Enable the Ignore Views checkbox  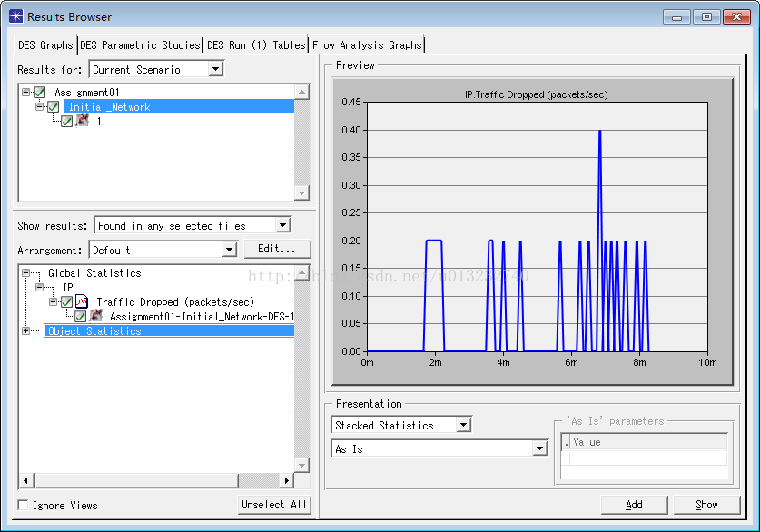(x=23, y=505)
